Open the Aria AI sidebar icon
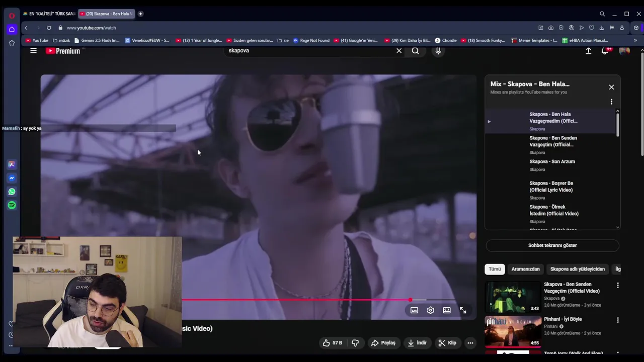The height and width of the screenshot is (362, 644). click(x=12, y=164)
